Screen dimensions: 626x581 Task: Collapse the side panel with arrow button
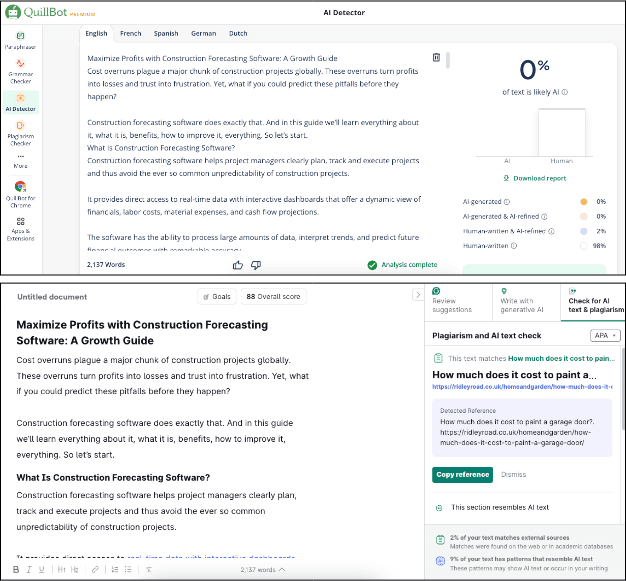pyautogui.click(x=418, y=295)
